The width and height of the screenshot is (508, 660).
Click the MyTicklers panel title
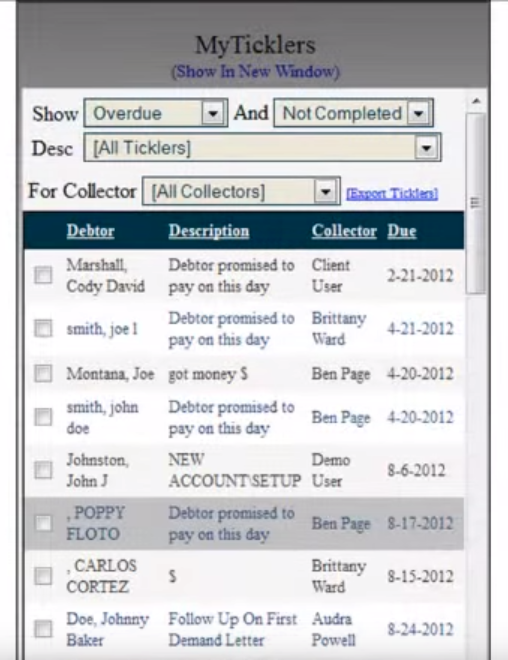point(255,45)
